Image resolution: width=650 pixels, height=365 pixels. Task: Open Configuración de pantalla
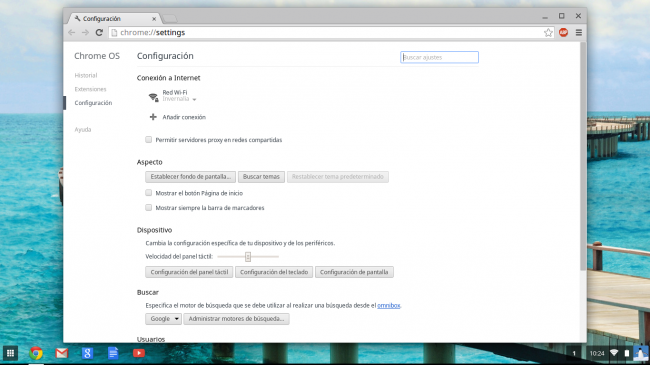[x=354, y=272]
